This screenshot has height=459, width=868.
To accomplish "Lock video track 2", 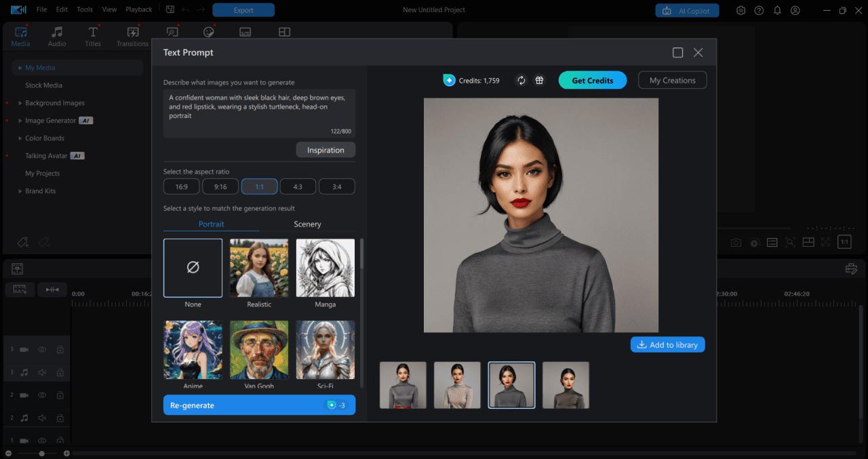I will (x=60, y=395).
